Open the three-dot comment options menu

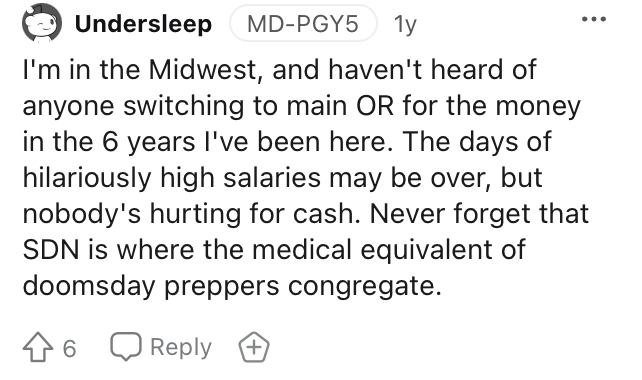[x=594, y=19]
